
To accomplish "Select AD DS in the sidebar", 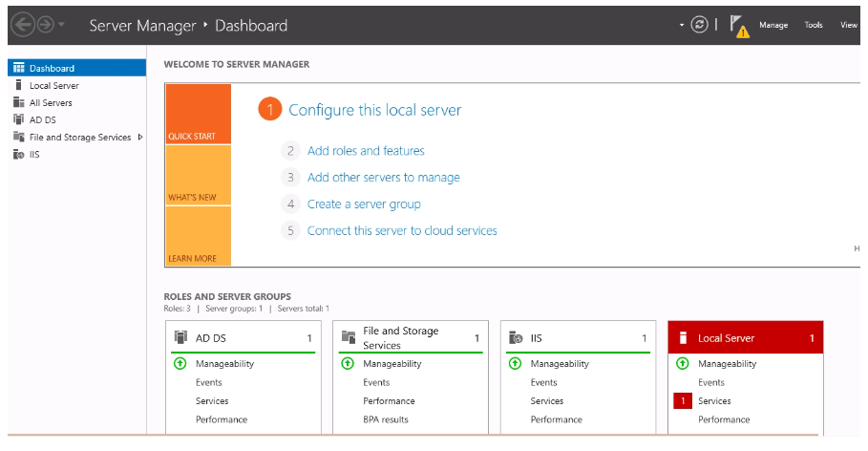I will [x=77, y=119].
